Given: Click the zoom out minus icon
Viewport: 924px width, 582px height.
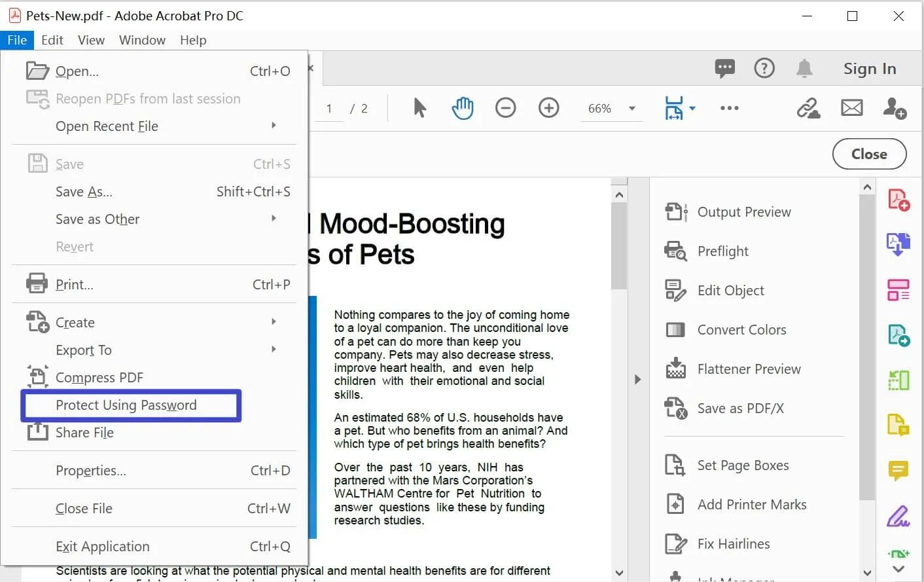Looking at the screenshot, I should pos(505,108).
